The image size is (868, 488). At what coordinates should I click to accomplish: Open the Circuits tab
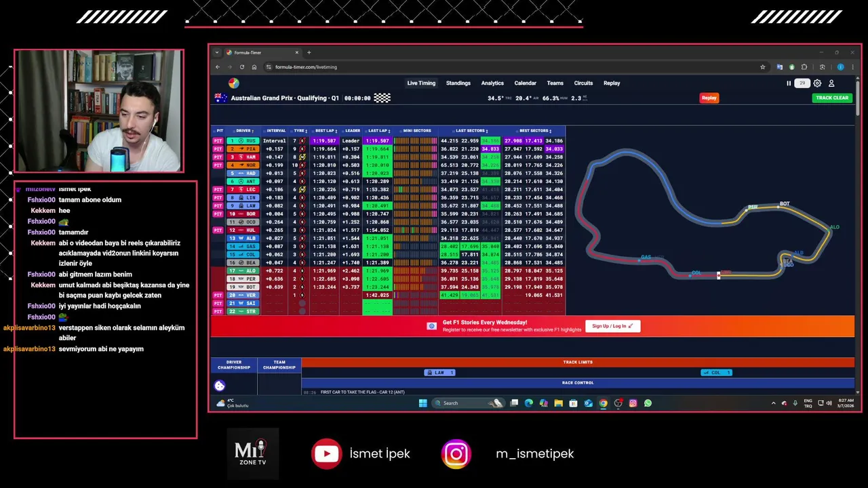(x=583, y=83)
